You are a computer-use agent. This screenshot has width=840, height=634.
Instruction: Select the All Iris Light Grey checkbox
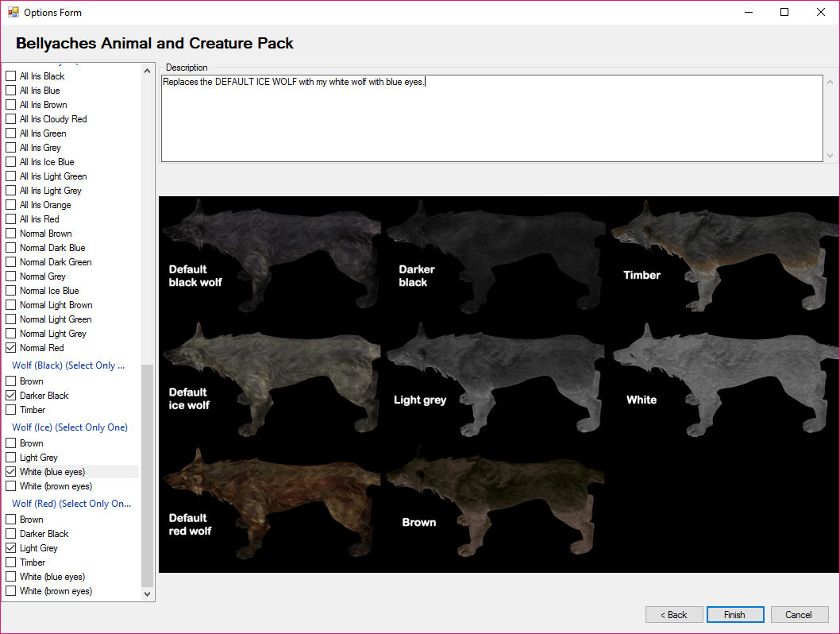coord(10,190)
